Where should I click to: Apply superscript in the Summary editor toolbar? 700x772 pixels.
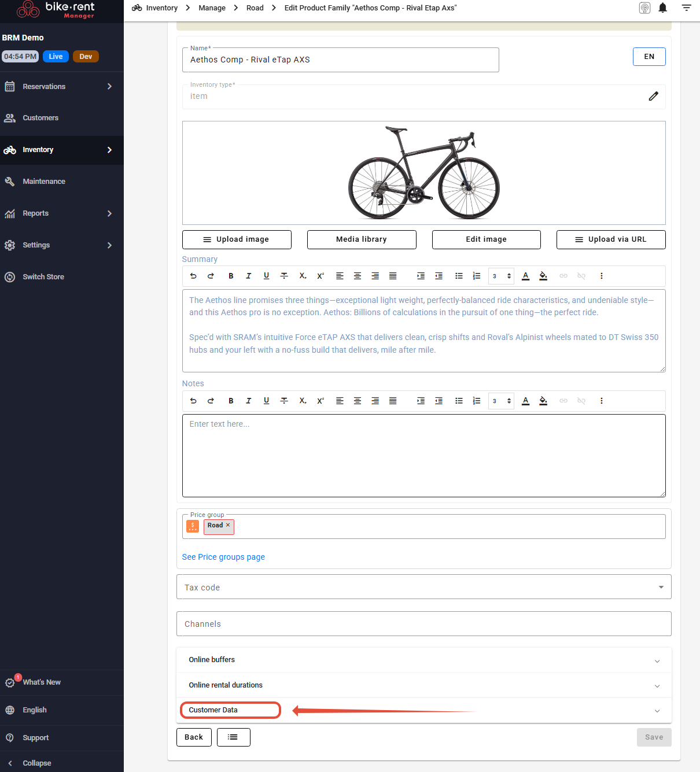click(x=320, y=276)
